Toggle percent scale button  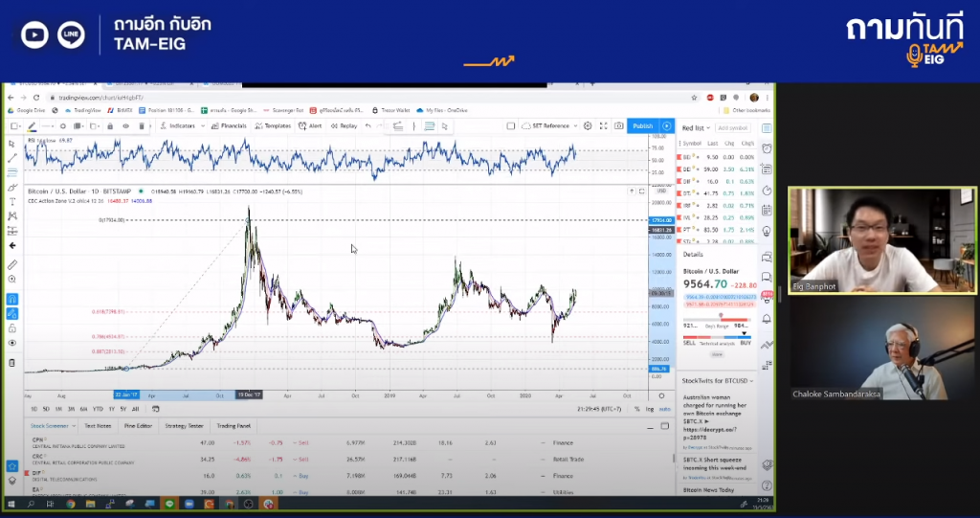636,409
